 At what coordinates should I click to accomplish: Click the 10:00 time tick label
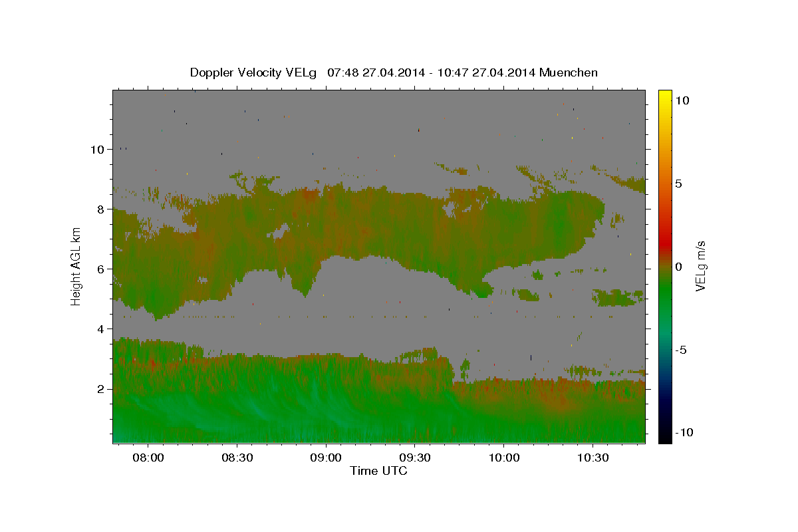503,458
